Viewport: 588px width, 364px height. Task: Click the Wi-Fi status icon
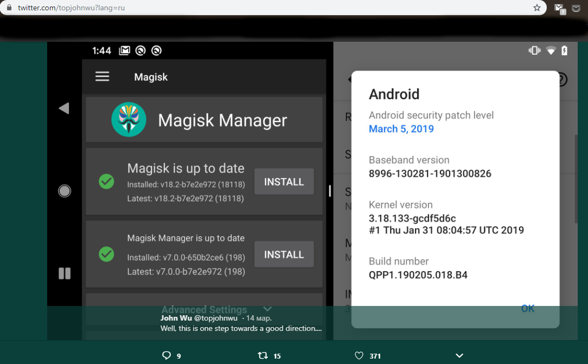point(551,50)
